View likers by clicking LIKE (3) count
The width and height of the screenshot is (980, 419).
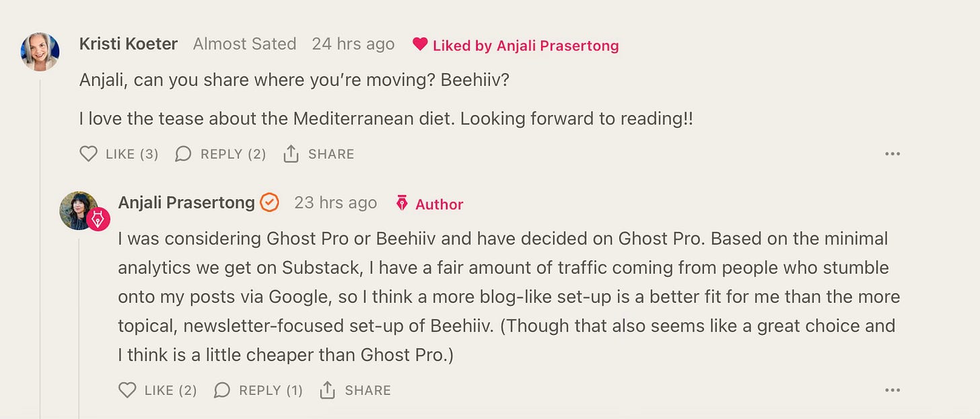(133, 153)
